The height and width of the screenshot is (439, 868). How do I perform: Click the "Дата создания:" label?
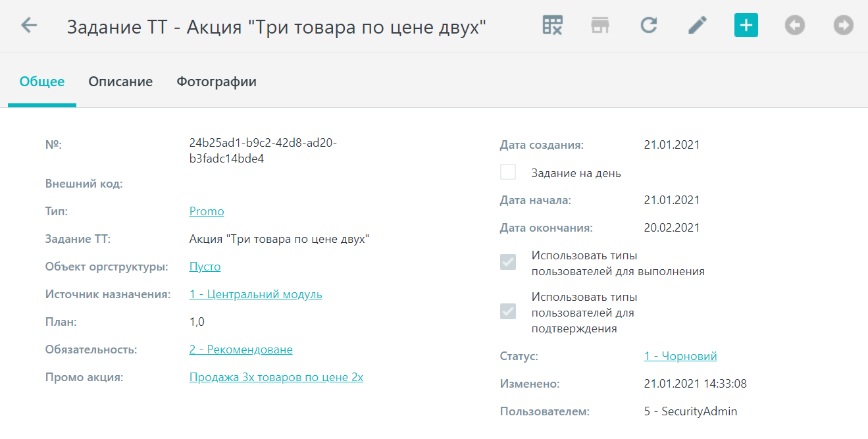click(542, 145)
